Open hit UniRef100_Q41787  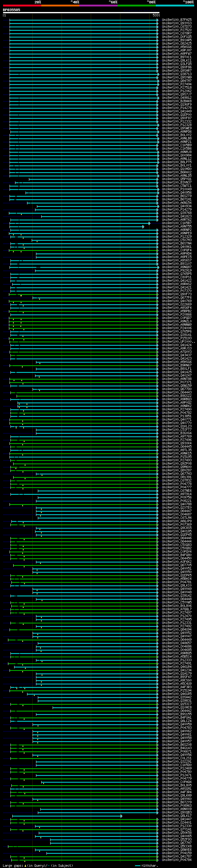(x=177, y=856)
